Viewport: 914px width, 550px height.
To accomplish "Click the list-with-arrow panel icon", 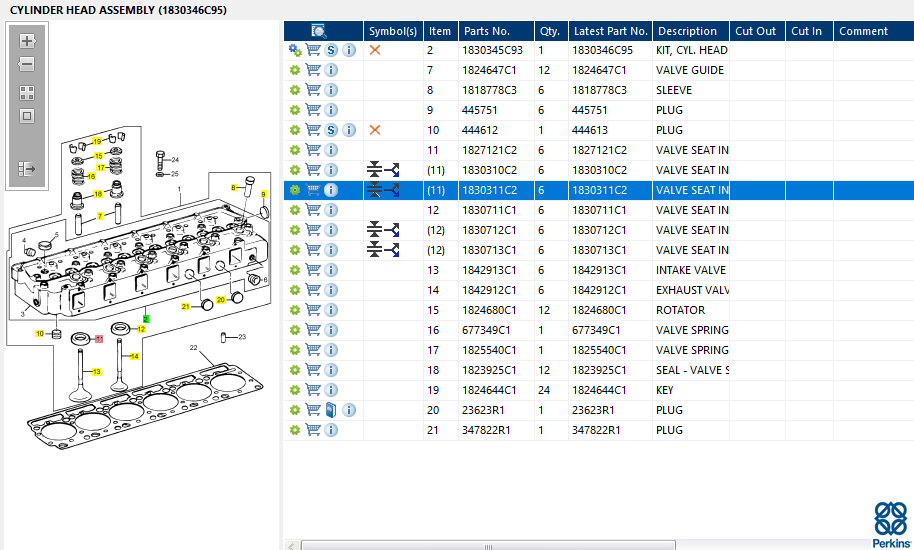I will (x=27, y=169).
